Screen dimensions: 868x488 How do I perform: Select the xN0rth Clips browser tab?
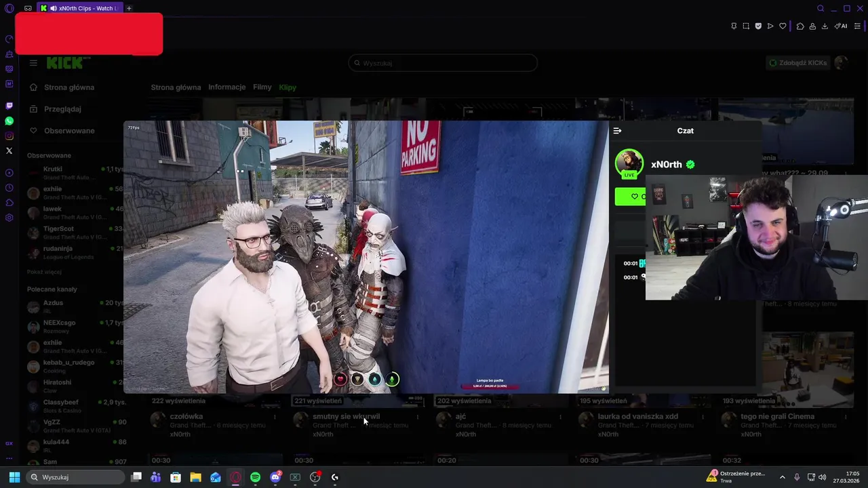80,8
